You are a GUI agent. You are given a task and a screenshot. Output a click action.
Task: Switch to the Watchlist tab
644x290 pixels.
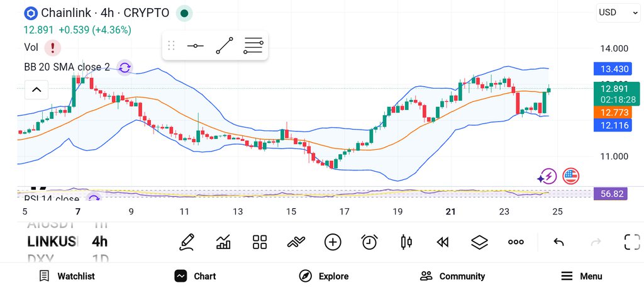67,276
